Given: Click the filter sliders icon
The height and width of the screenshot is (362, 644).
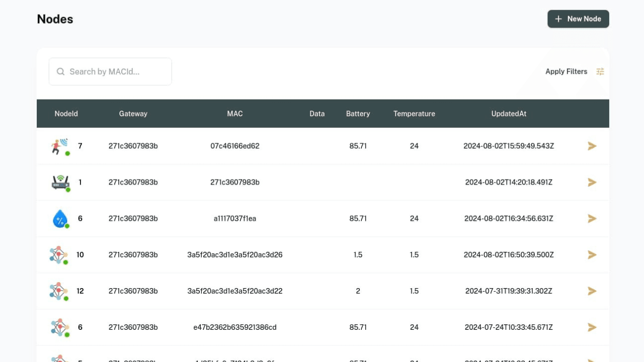Looking at the screenshot, I should tap(600, 71).
